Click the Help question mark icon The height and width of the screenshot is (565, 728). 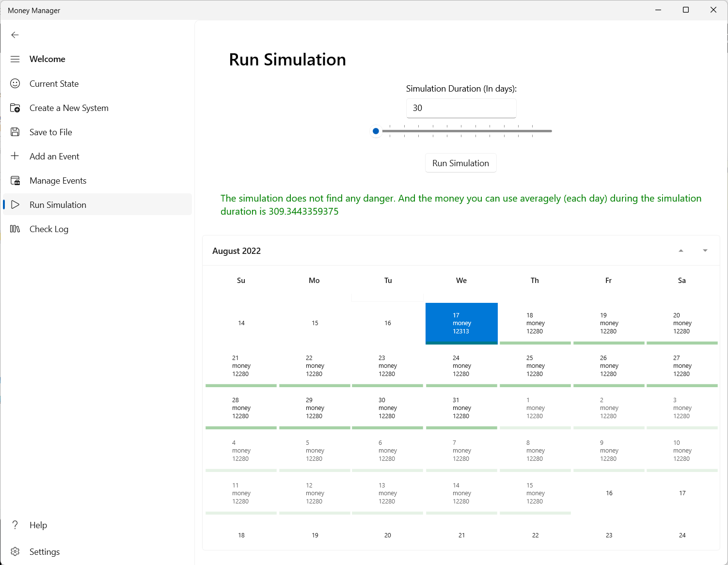coord(15,525)
